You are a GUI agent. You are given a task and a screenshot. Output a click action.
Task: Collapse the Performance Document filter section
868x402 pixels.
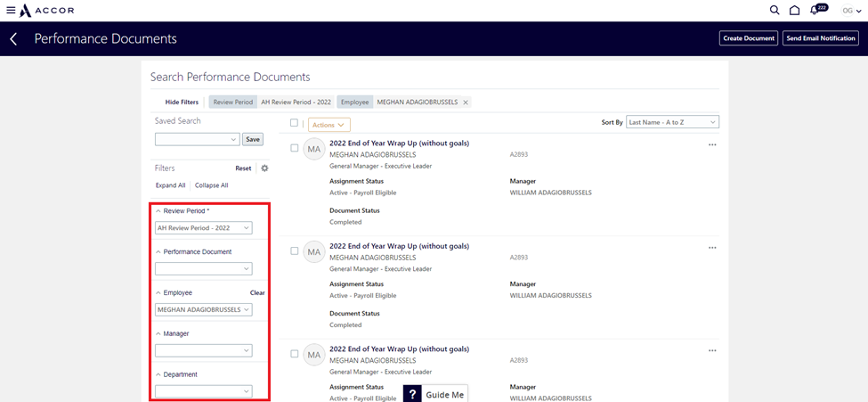pyautogui.click(x=158, y=251)
